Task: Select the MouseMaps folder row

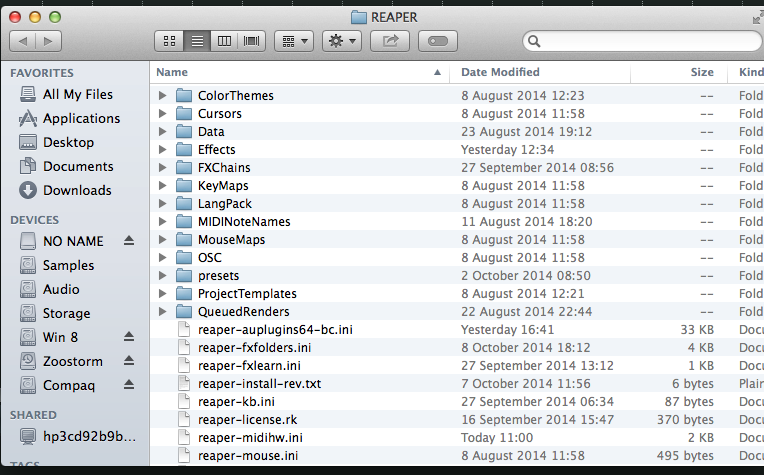Action: (457, 240)
